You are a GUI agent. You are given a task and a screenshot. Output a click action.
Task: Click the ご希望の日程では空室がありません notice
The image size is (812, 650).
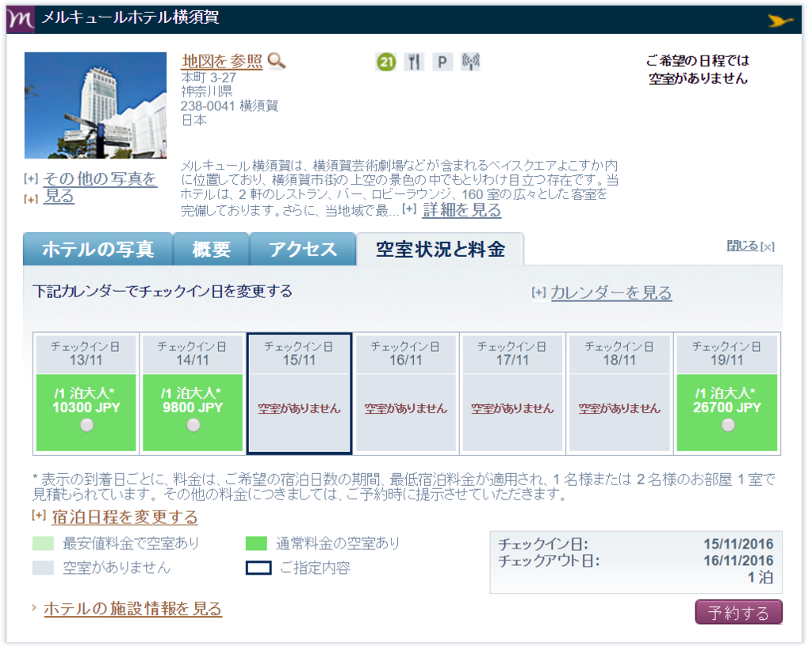click(698, 69)
